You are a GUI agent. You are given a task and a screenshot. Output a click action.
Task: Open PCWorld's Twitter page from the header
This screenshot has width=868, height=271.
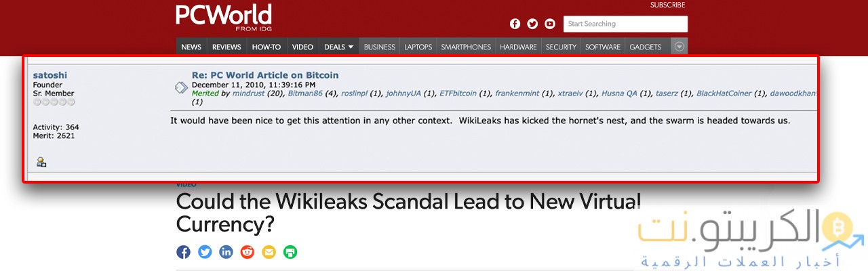[532, 24]
